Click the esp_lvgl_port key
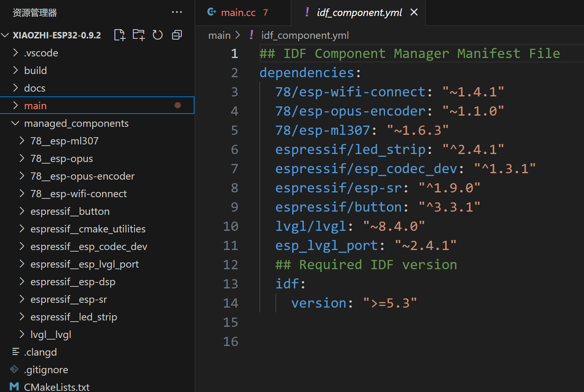 pyautogui.click(x=327, y=246)
